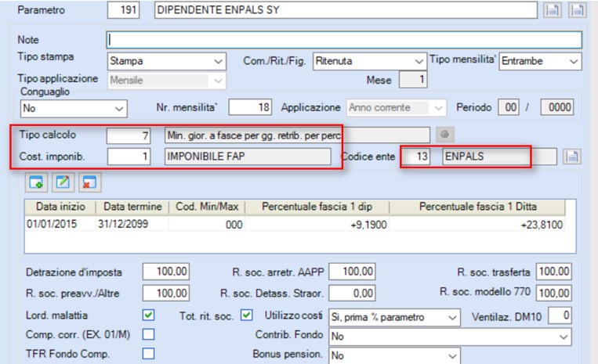Click the Data termine column header

click(x=132, y=207)
